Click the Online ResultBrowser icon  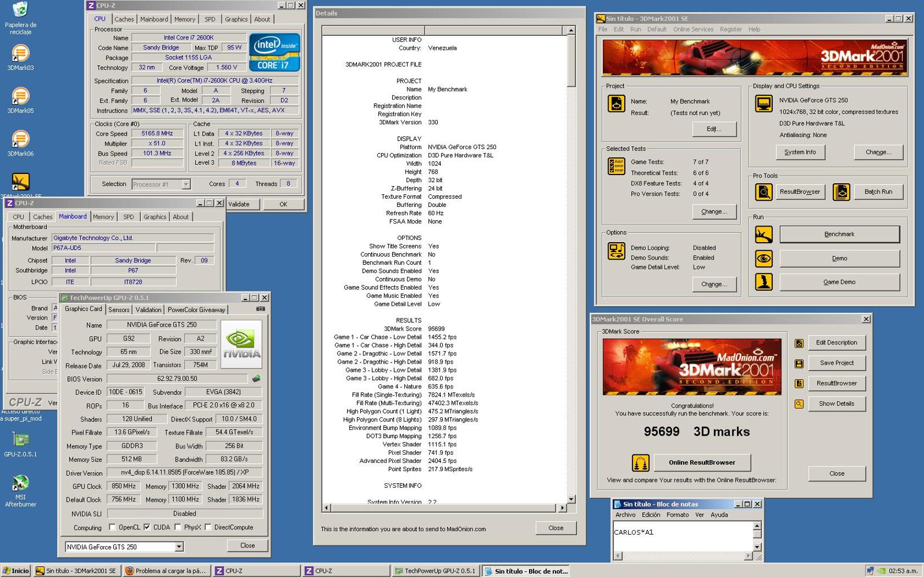point(641,463)
